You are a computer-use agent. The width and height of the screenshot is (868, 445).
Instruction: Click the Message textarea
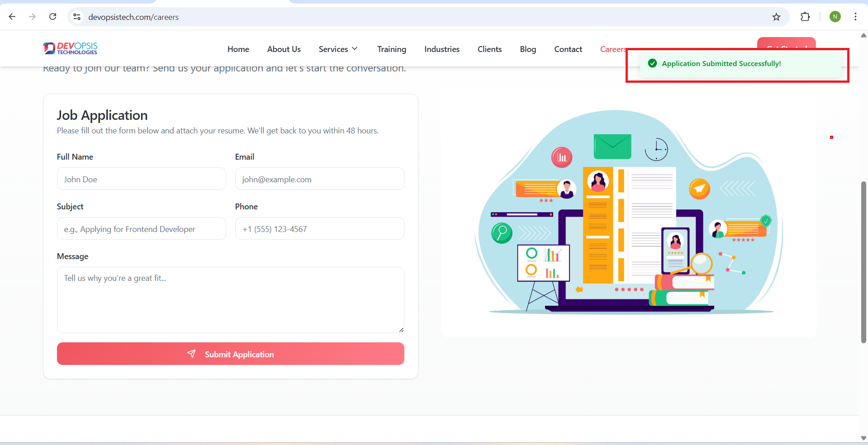tap(230, 299)
